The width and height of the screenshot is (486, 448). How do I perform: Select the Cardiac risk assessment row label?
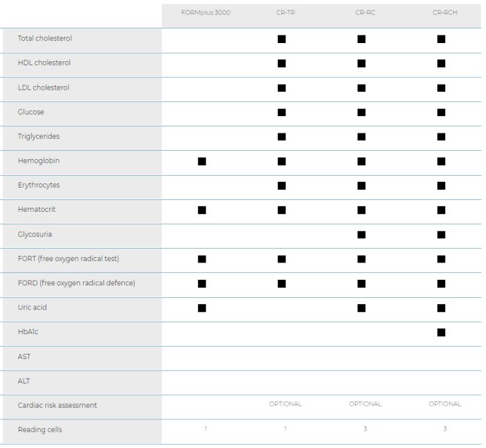tap(58, 405)
